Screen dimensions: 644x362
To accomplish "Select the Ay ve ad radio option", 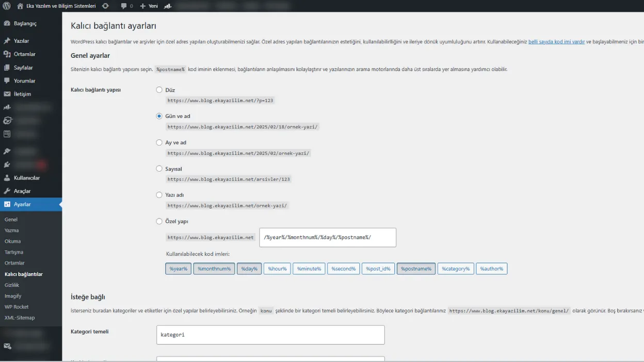I will tap(159, 142).
